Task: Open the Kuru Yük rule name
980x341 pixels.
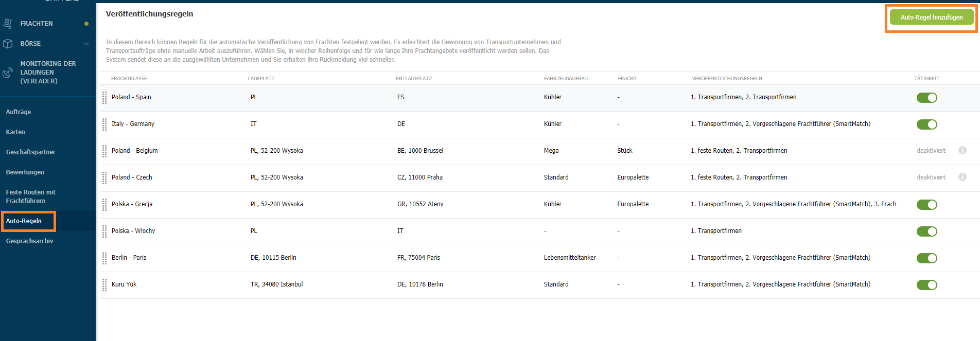Action: click(124, 284)
